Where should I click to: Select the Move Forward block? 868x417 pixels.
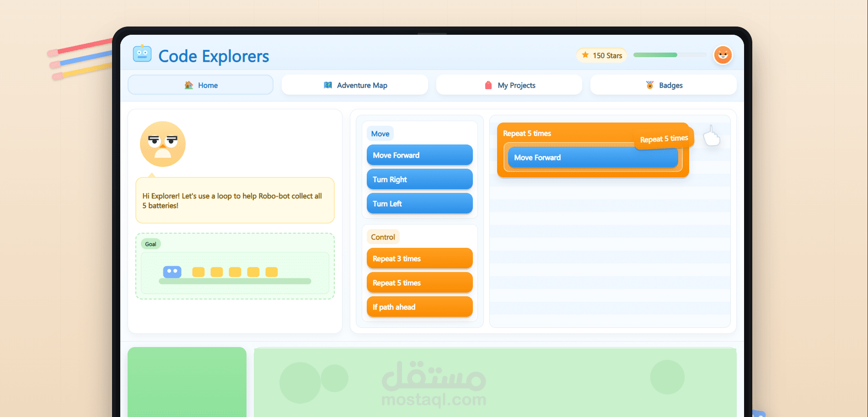click(x=419, y=155)
